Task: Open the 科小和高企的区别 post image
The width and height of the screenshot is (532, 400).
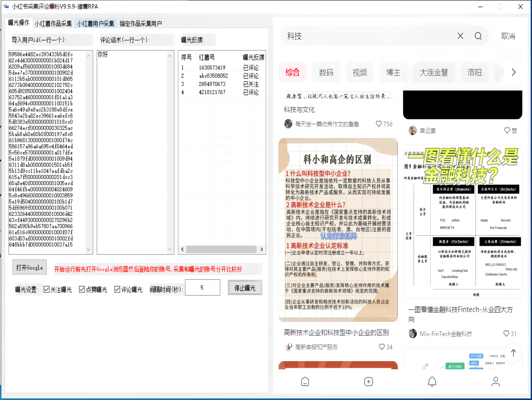Action: coord(338,230)
